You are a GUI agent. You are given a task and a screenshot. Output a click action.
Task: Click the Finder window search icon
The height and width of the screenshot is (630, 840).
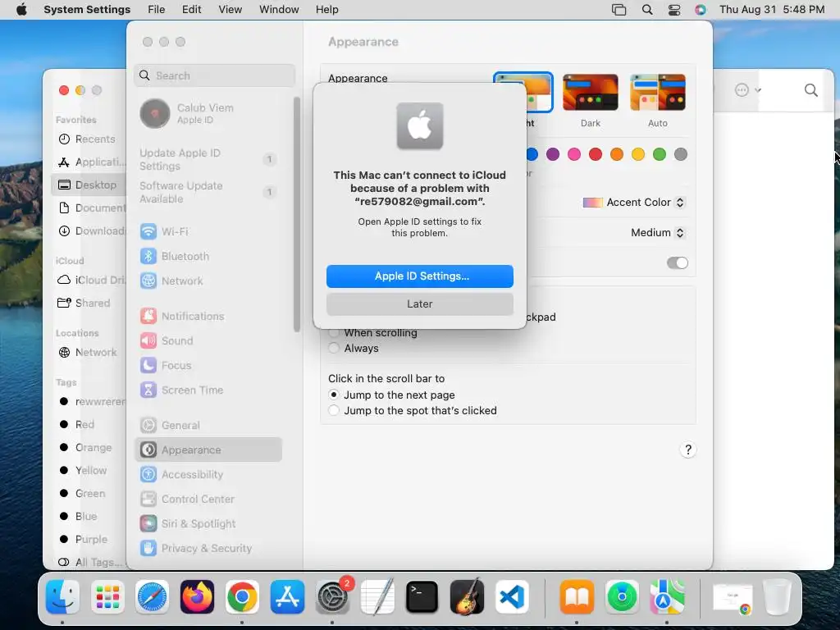click(x=811, y=90)
